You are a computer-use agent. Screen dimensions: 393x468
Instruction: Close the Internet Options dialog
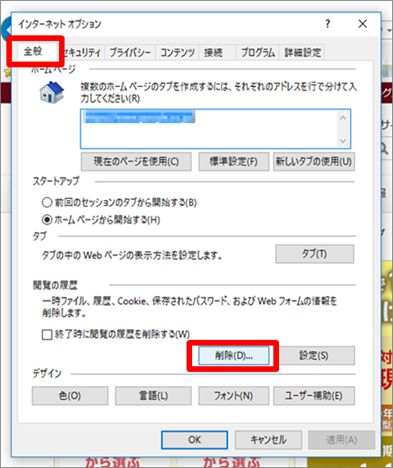[363, 24]
